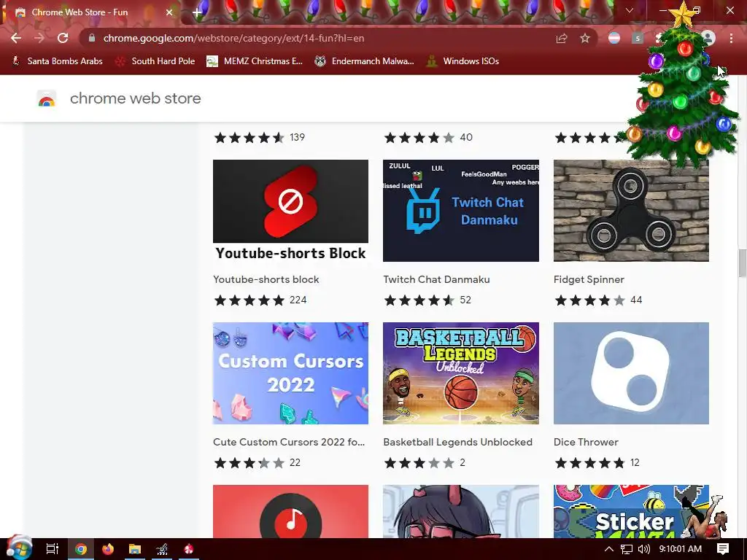The height and width of the screenshot is (560, 747).
Task: Open the Basketball Legends Unblocked thumbnail
Action: 461,373
